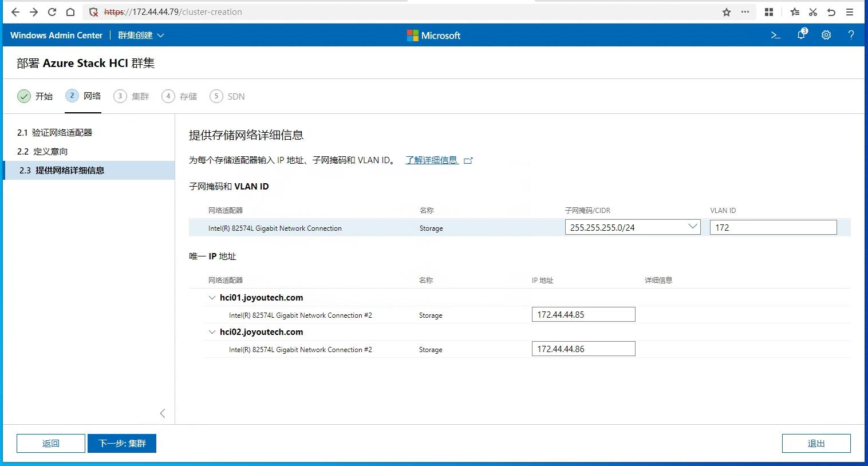
Task: Click Storage name in hci01 adapter row
Action: coord(431,315)
